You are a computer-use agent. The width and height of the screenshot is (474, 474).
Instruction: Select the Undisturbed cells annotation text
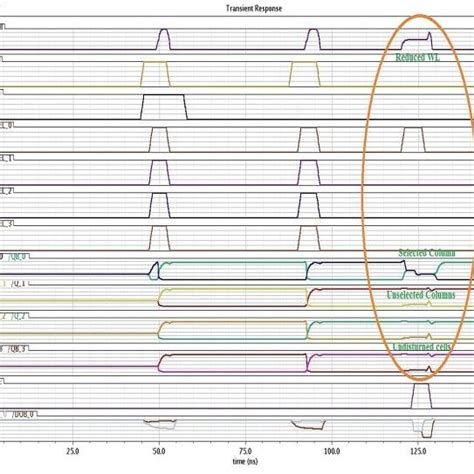pos(421,347)
